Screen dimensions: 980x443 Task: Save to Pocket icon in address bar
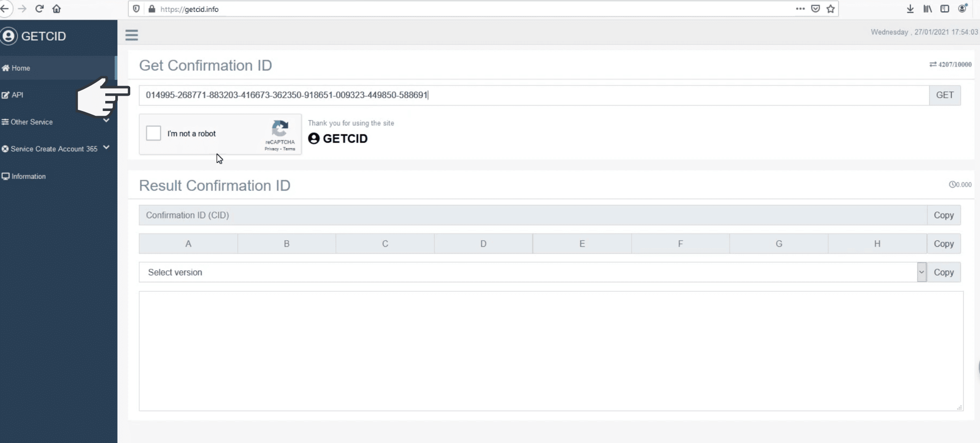[815, 9]
